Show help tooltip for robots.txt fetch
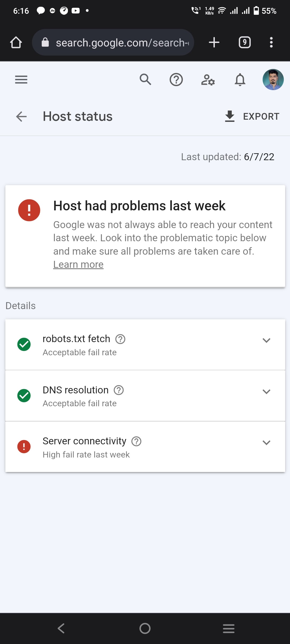290x644 pixels. 120,339
